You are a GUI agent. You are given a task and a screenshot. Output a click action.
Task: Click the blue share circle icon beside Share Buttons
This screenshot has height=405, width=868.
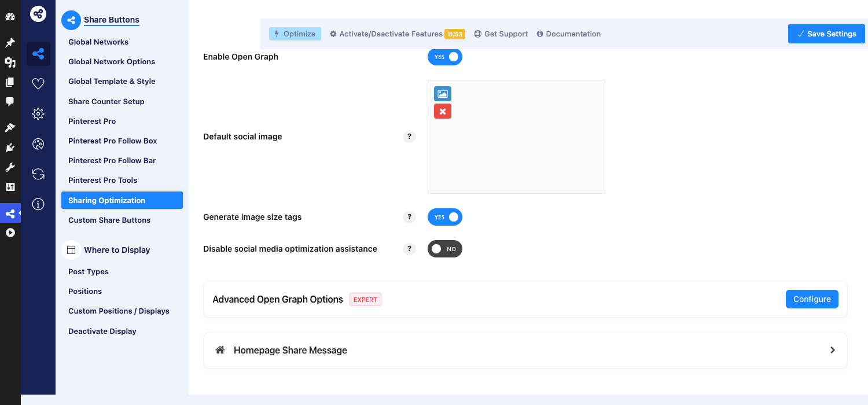[71, 20]
